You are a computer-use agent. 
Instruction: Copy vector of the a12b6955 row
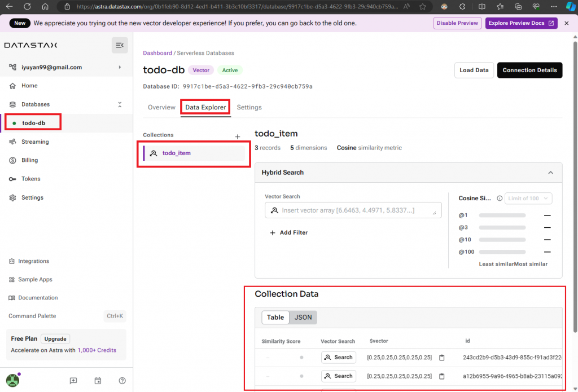coord(441,376)
